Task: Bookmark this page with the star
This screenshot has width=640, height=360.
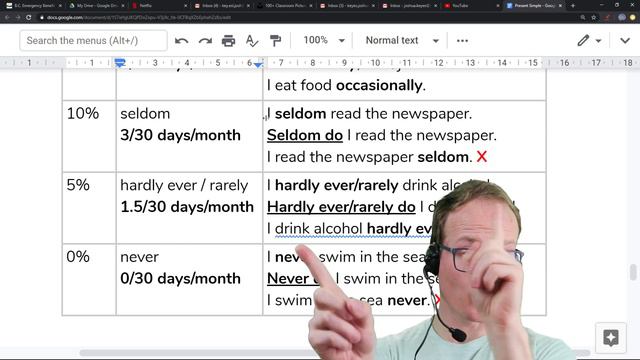Action: [x=593, y=18]
